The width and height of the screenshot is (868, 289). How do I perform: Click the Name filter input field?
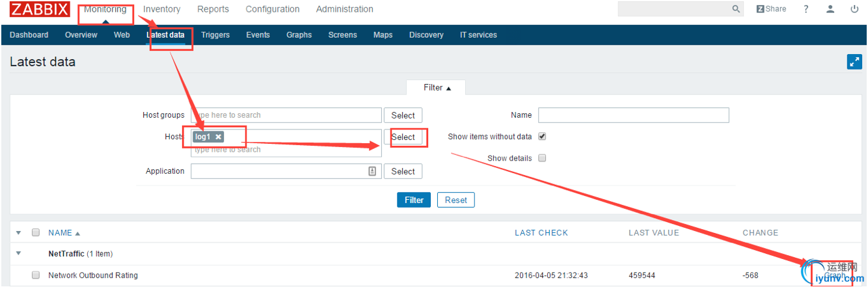coord(633,115)
